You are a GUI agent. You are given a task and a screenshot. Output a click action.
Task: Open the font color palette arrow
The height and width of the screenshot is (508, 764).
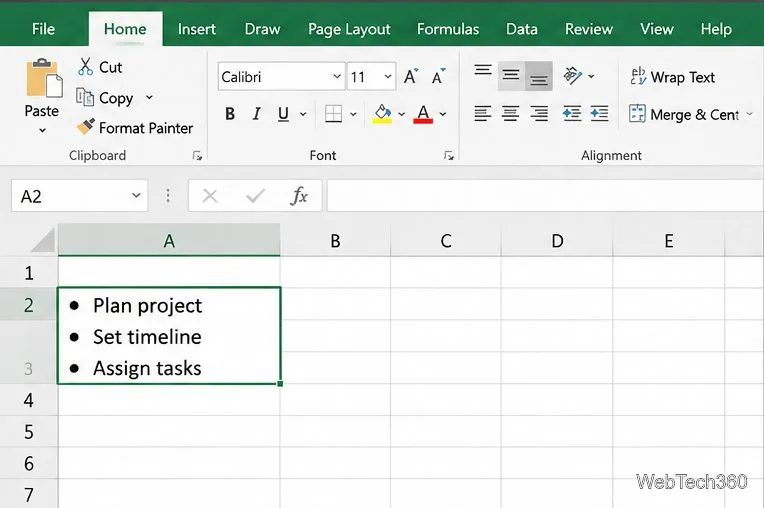443,114
